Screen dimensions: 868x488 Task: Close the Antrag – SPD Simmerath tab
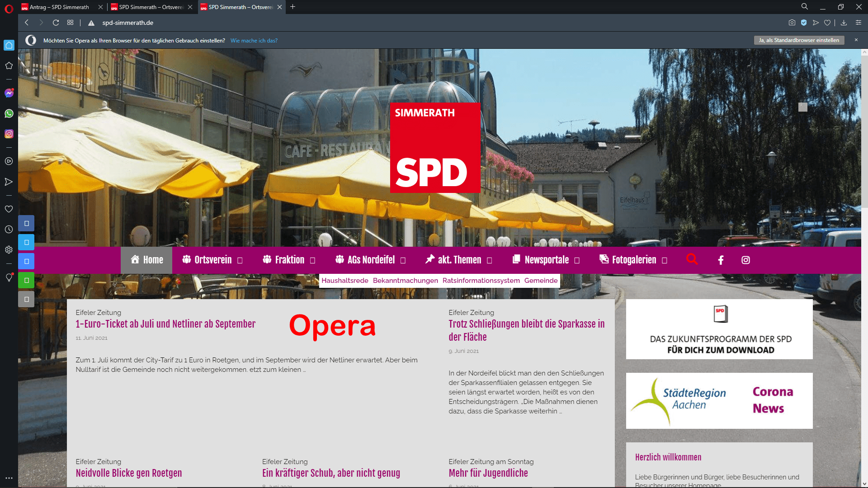coord(100,7)
